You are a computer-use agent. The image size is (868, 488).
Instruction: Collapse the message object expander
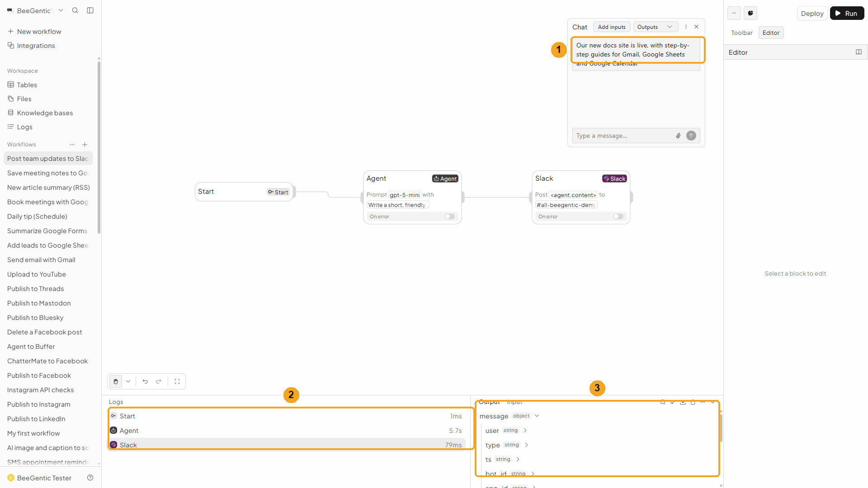click(537, 416)
